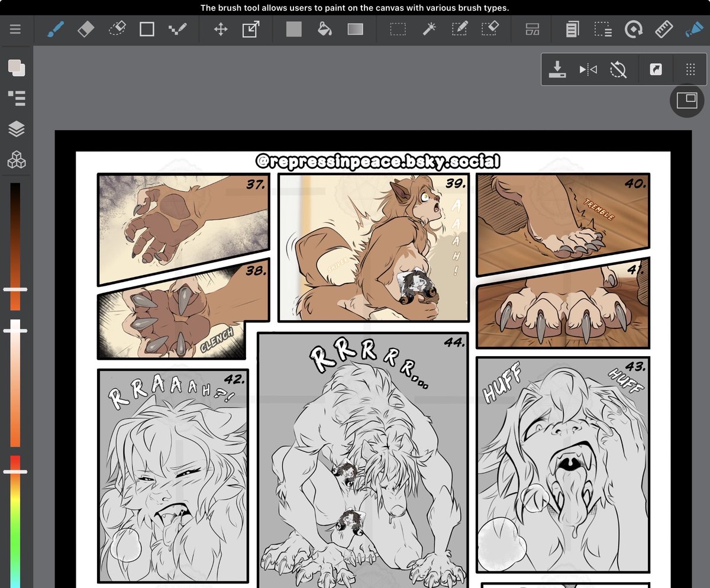710x588 pixels.
Task: Tap the dotted grip handle of the floating panel
Action: coord(690,70)
